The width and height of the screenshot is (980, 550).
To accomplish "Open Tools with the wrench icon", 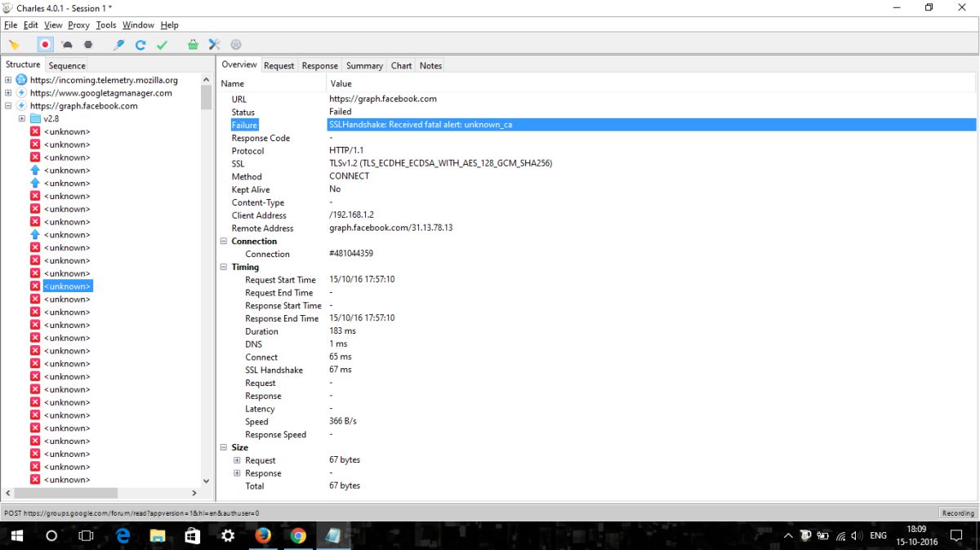I will (215, 45).
